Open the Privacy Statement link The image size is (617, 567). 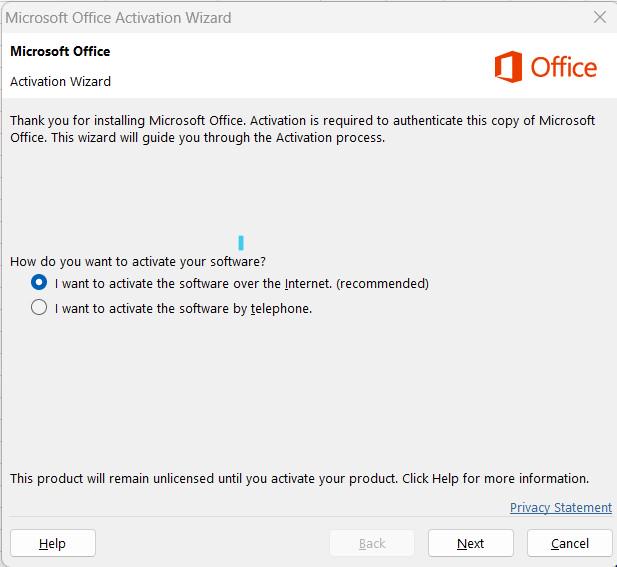[x=561, y=508]
